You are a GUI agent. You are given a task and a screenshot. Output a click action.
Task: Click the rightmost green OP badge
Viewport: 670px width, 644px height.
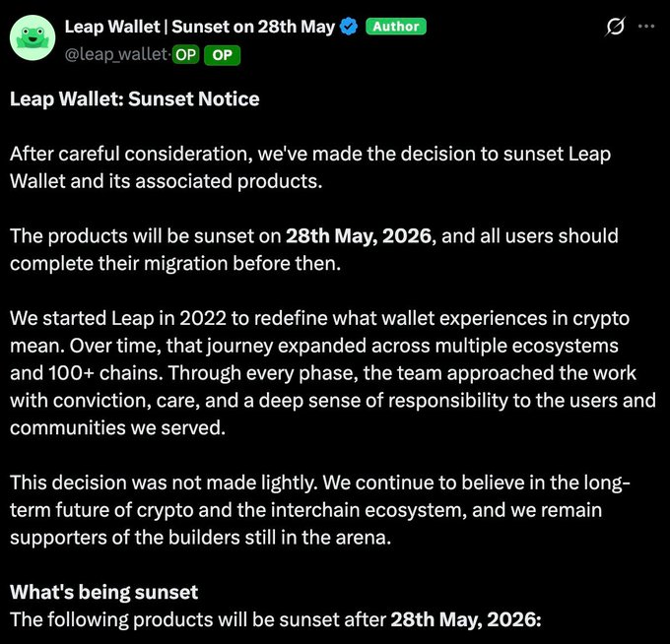point(222,55)
